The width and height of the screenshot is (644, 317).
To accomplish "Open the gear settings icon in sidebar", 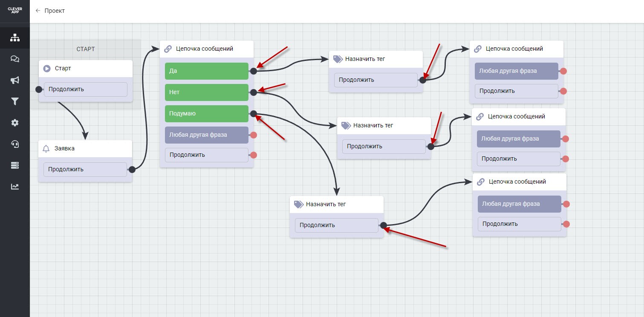I will (x=15, y=123).
